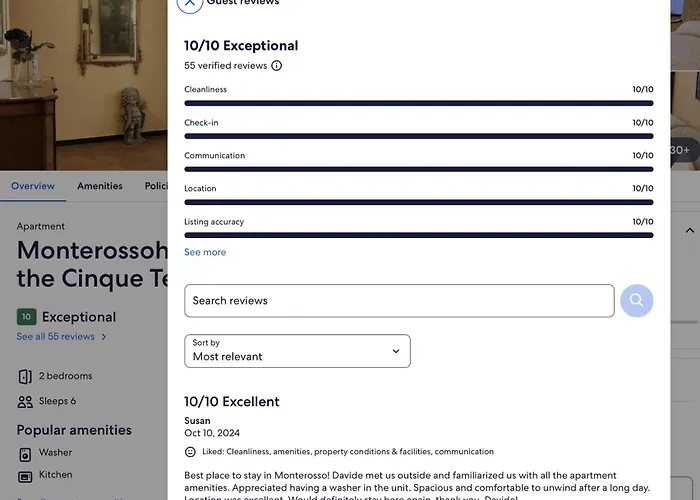Click the green 10 rating badge

coord(26,317)
